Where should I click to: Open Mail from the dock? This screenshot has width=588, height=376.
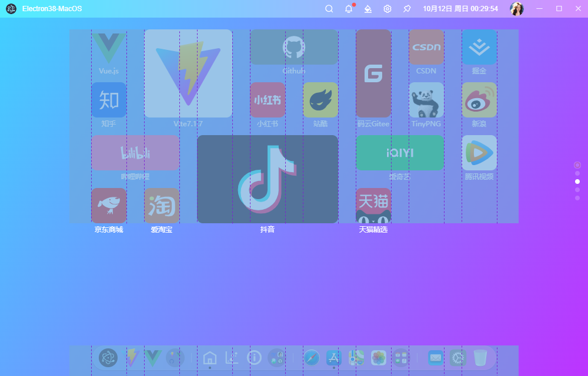[435, 358]
